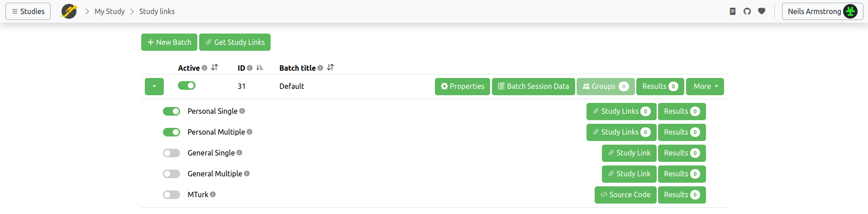868x214 pixels.
Task: Open the Studies sidebar menu
Action: [x=28, y=11]
